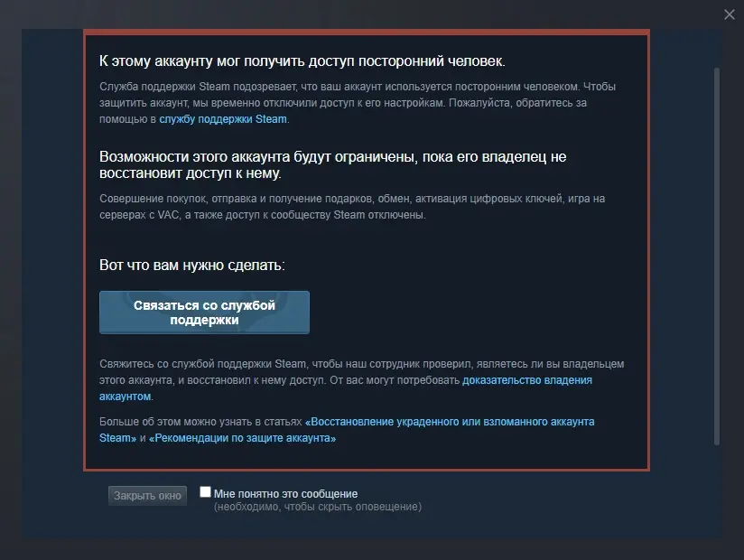Open article «Восстановление украденного или взломанного аккаунта»

(x=450, y=422)
